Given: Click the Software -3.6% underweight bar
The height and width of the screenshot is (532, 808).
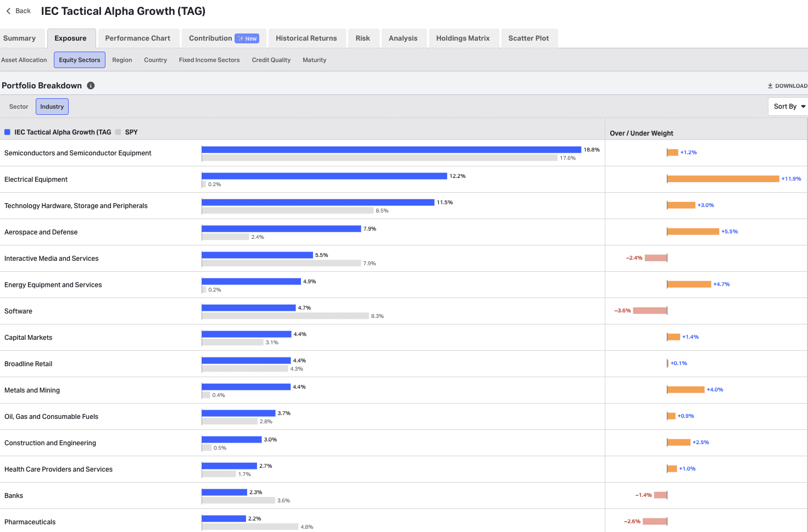Looking at the screenshot, I should tap(650, 311).
